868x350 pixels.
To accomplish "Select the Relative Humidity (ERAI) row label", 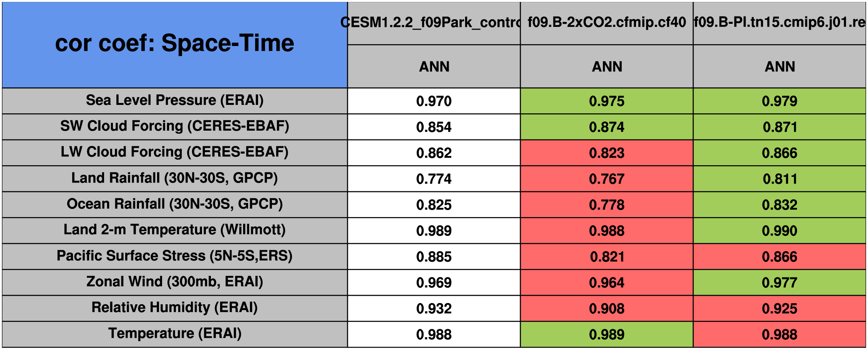I will (x=175, y=308).
